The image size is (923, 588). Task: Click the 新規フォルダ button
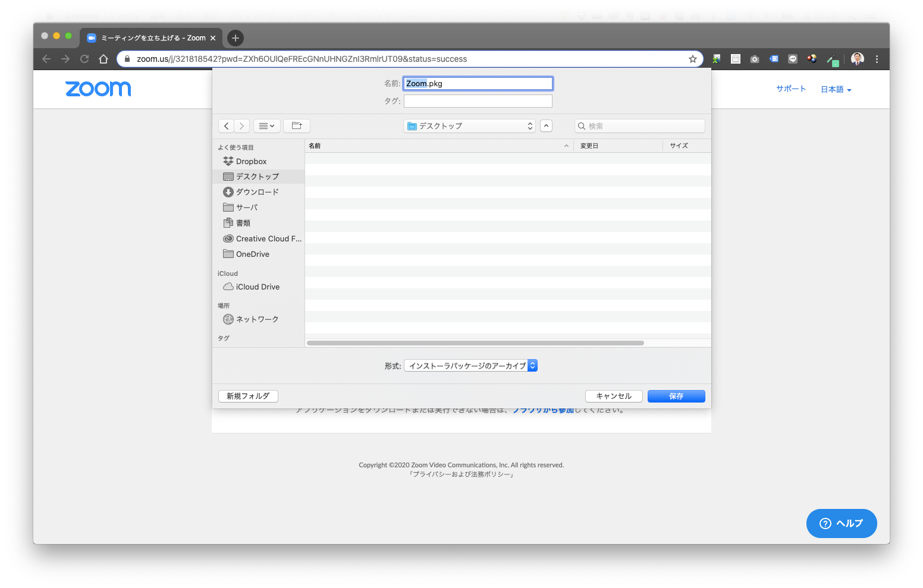[x=248, y=396]
